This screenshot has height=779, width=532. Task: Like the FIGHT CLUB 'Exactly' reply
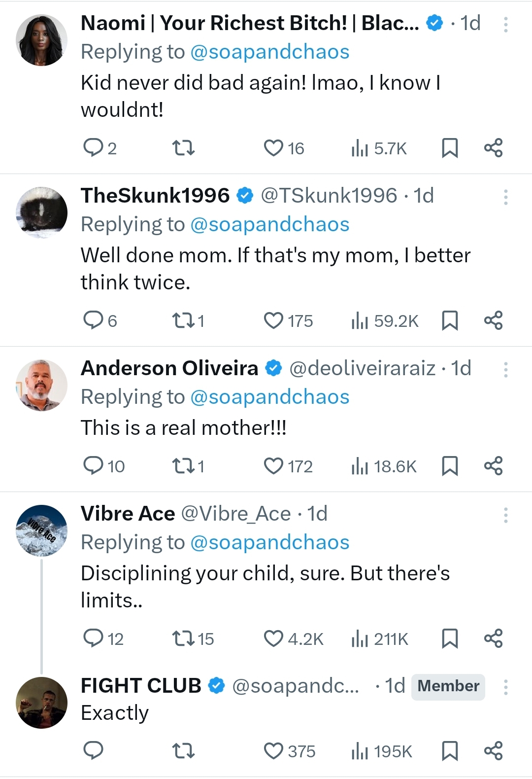273,751
